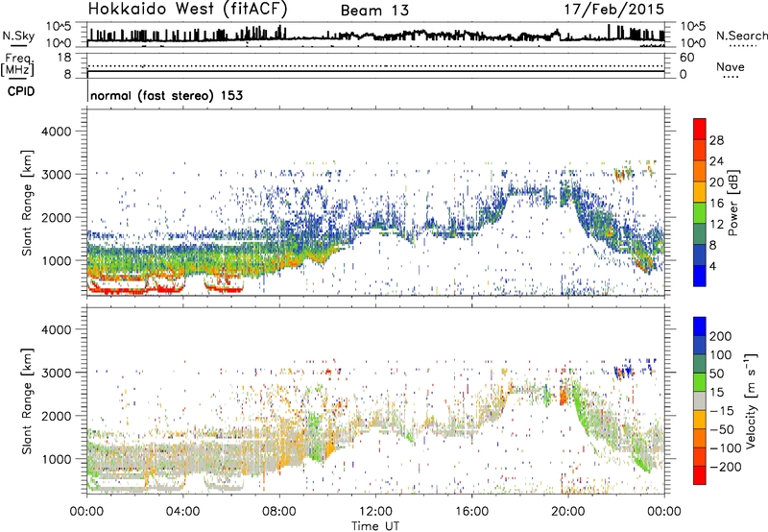Click the "normal (fast stereo) 153" mode text

click(x=166, y=95)
